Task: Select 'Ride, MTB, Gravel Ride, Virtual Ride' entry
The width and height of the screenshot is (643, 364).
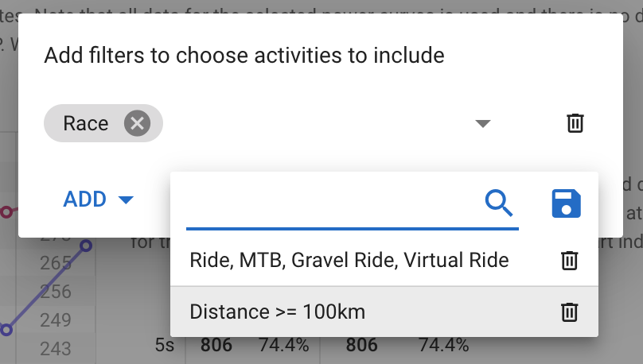Action: [349, 260]
